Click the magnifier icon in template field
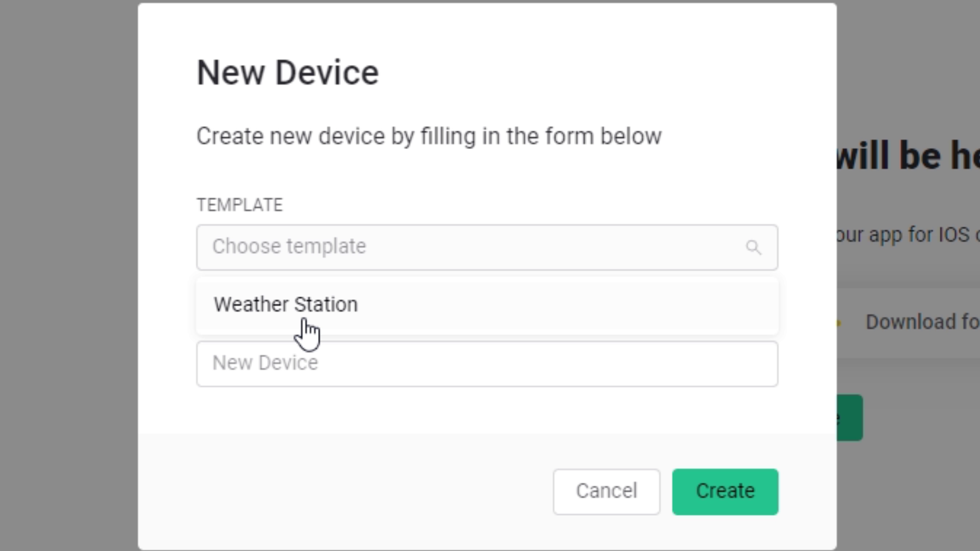The width and height of the screenshot is (980, 551). [753, 247]
